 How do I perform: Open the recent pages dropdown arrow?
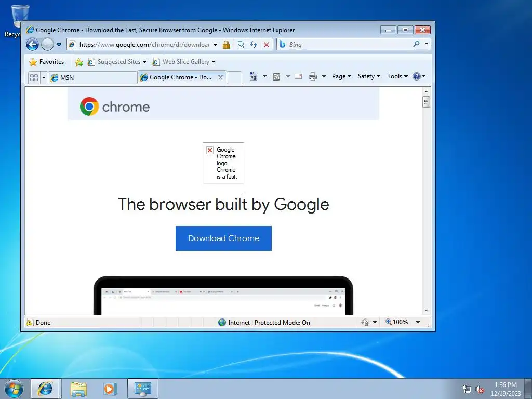[59, 45]
